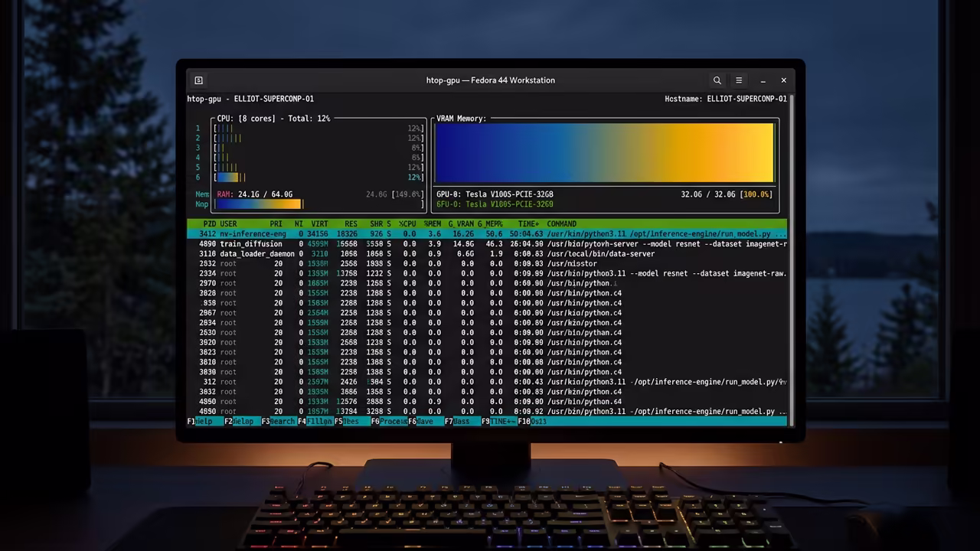Select process row with PID 2334
The image size is (980, 551).
tap(487, 273)
